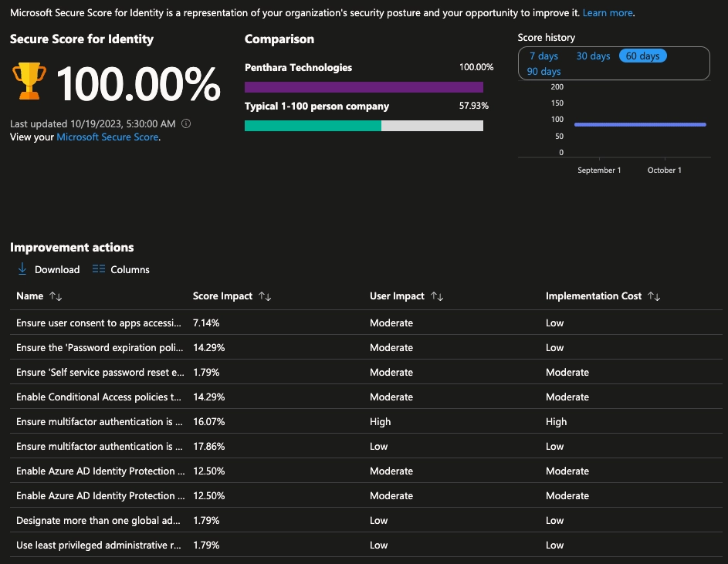Click the Columns grid icon
This screenshot has width=728, height=564.
coord(98,269)
